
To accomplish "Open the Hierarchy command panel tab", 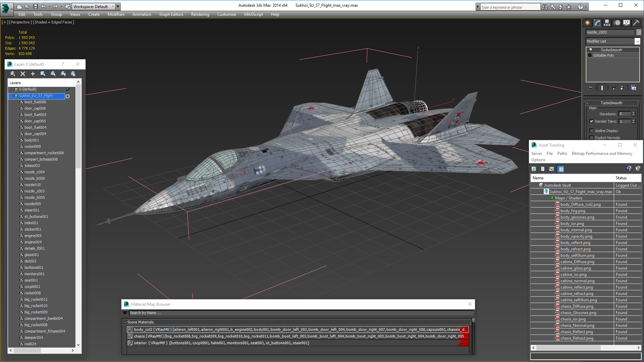I will click(x=607, y=23).
